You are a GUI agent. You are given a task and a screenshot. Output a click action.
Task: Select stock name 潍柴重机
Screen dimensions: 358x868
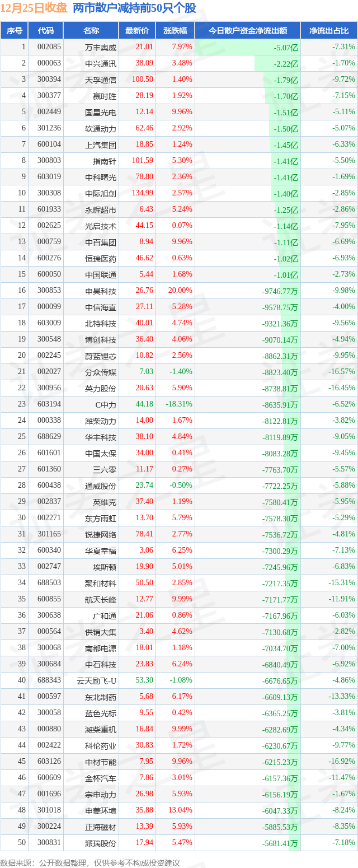coord(101,729)
